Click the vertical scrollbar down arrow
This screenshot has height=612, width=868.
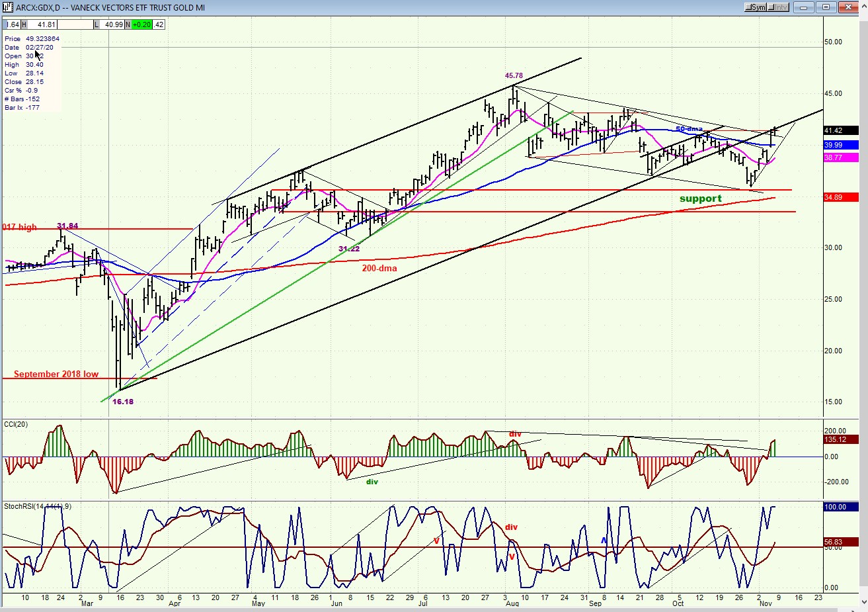click(863, 602)
